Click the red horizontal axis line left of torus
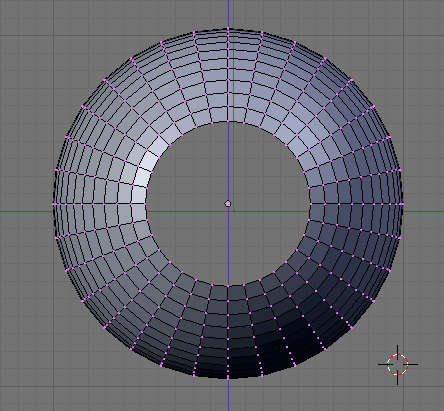 pyautogui.click(x=26, y=211)
